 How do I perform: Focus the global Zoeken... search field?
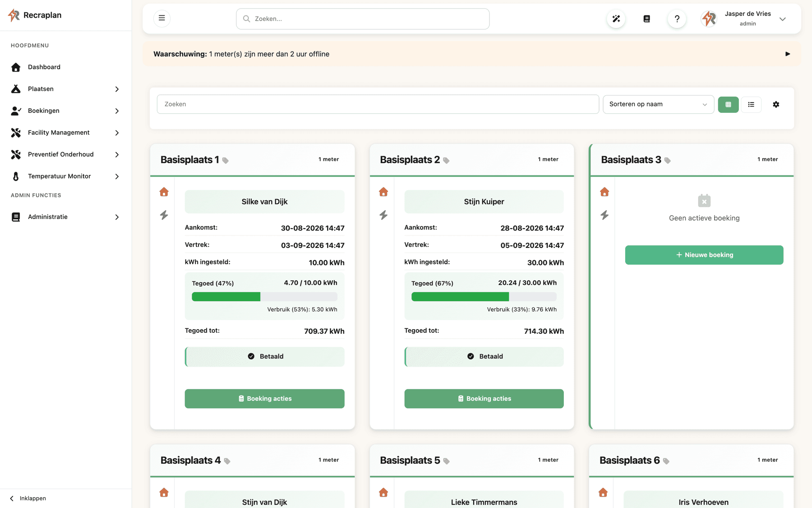tap(363, 19)
